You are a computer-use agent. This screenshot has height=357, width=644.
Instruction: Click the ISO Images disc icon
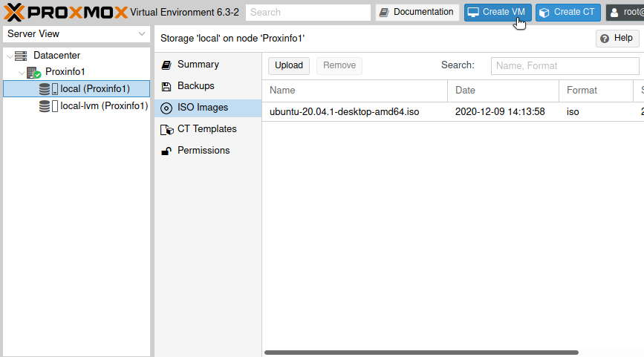tap(166, 108)
